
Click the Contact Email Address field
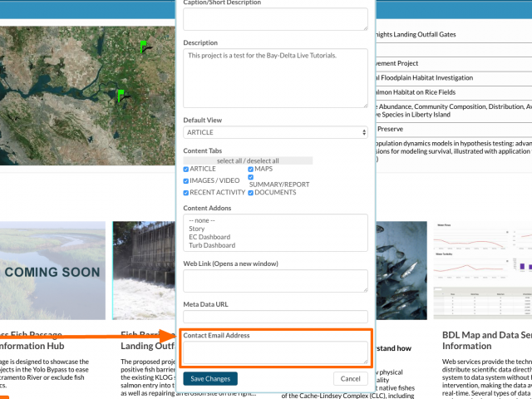click(275, 352)
